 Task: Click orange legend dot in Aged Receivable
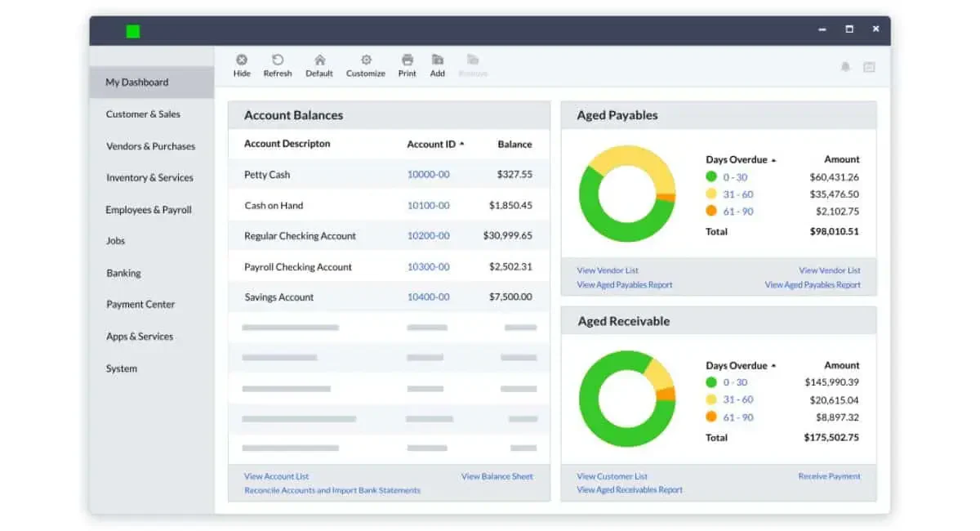711,417
